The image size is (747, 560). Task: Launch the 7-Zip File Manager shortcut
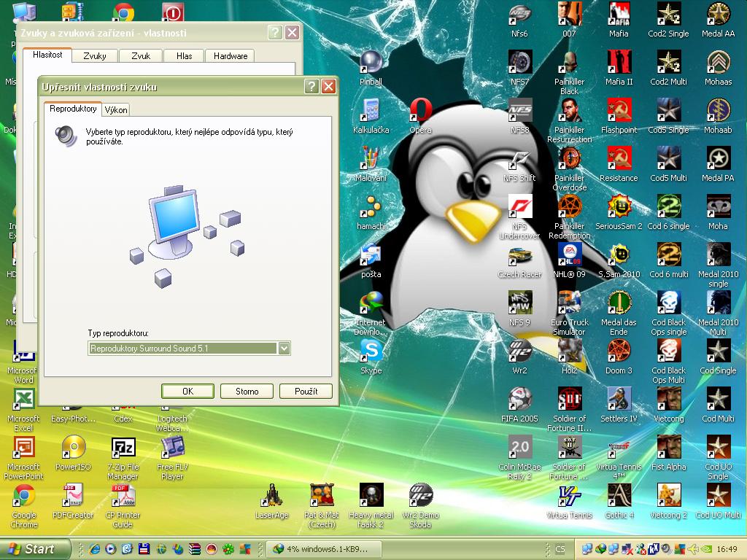click(x=123, y=448)
